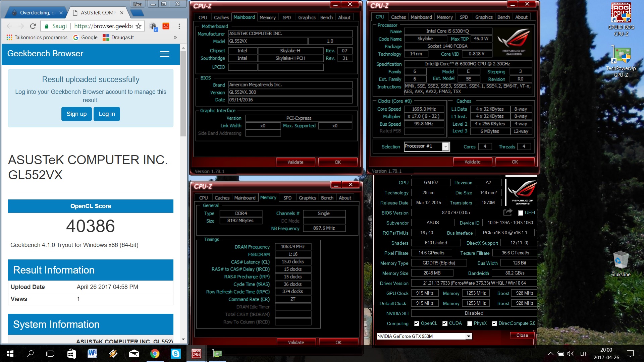644x362 pixels.
Task: Toggle the OpenCL checkbox in GPU-Z
Action: (417, 323)
